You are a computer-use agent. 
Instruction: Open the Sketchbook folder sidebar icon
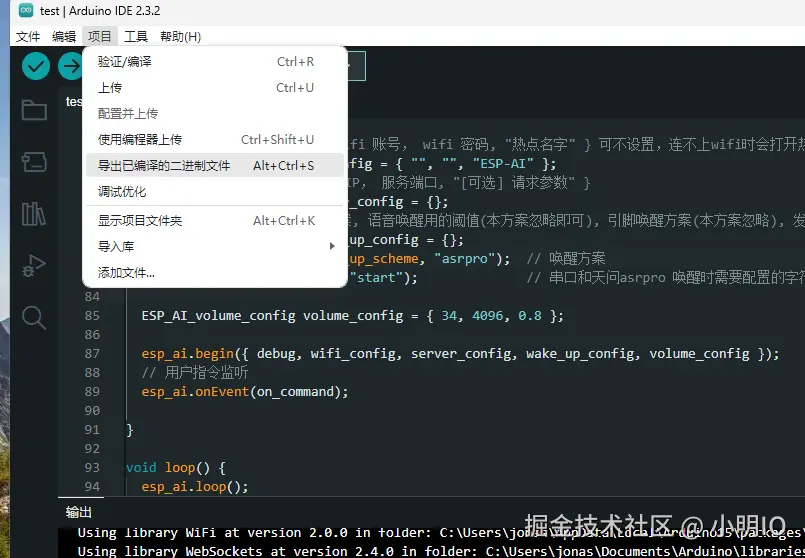tap(34, 110)
